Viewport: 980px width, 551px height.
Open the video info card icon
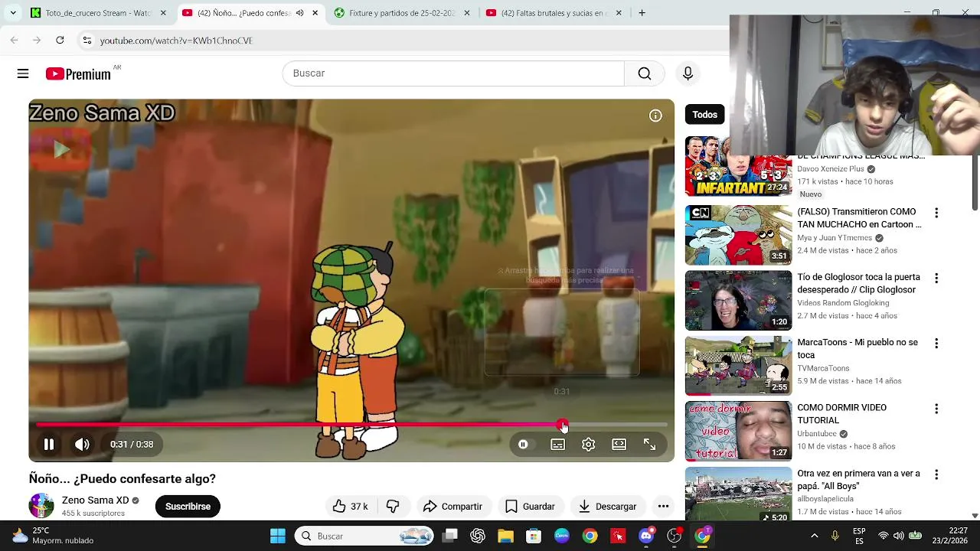click(655, 116)
